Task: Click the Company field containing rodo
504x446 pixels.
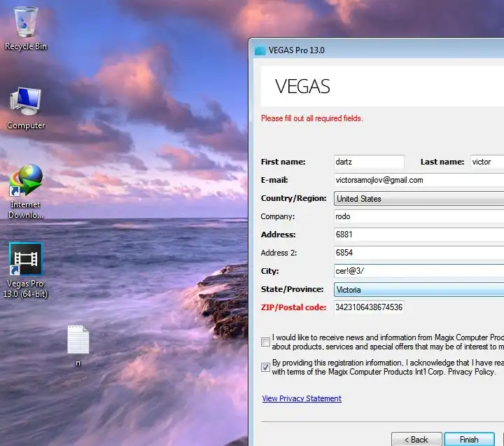Action: (x=419, y=216)
